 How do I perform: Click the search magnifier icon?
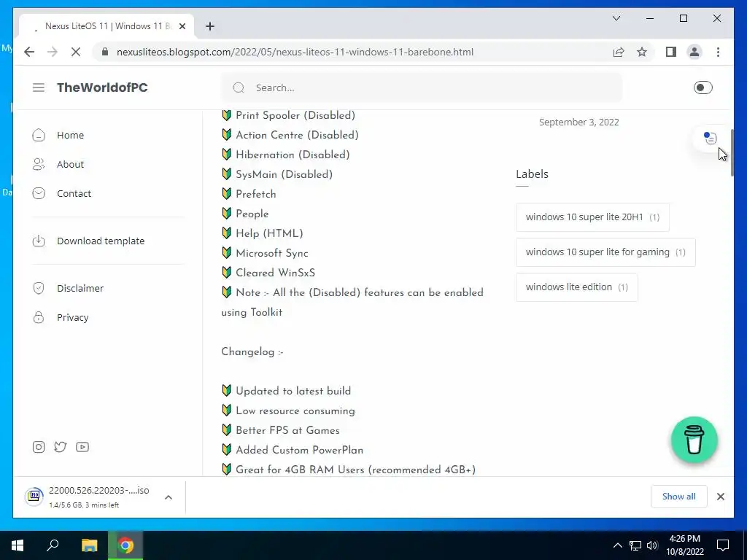[x=239, y=87]
